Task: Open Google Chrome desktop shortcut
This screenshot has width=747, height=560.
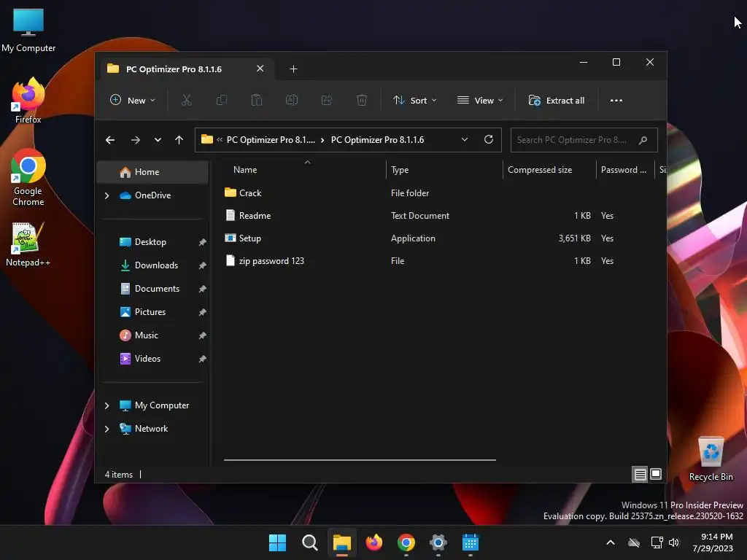Action: 28,177
